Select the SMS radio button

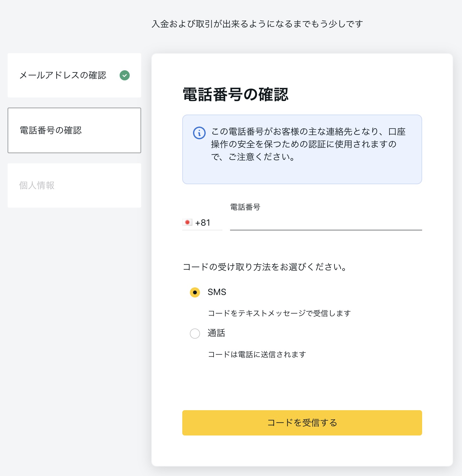pyautogui.click(x=195, y=292)
